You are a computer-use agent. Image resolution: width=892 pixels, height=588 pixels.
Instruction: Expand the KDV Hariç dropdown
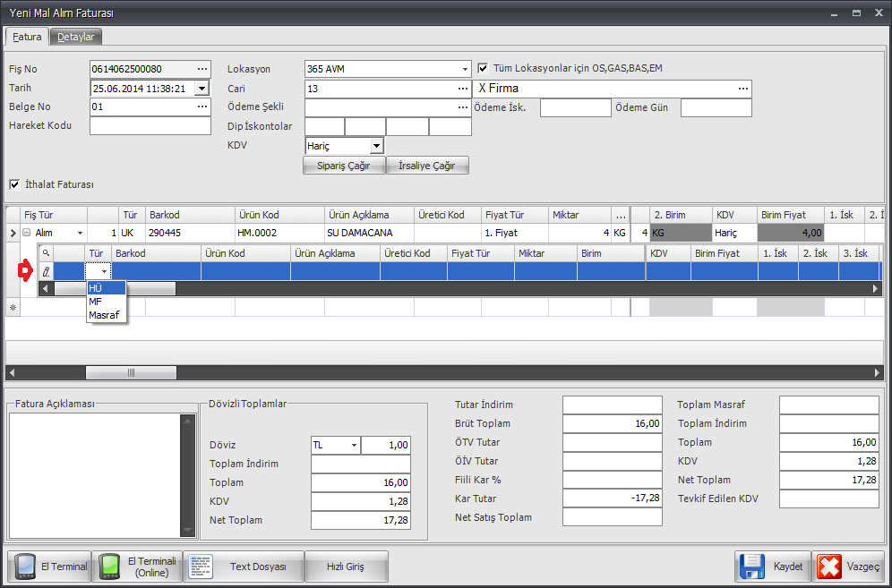tap(376, 145)
